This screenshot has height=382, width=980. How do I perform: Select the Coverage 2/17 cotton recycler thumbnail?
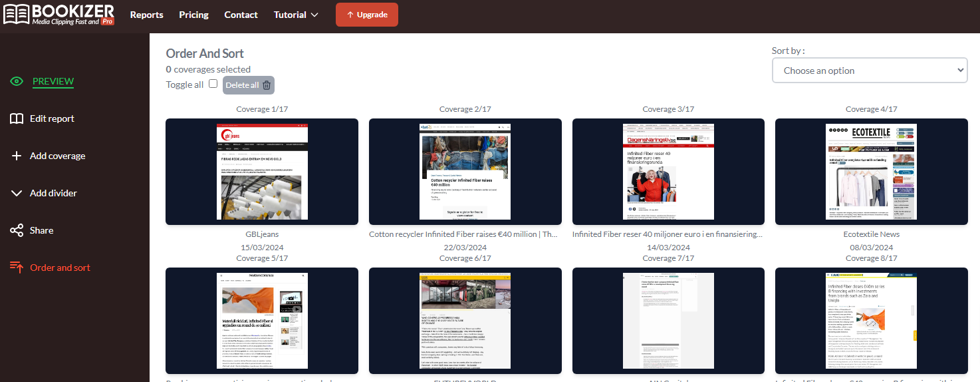point(465,172)
